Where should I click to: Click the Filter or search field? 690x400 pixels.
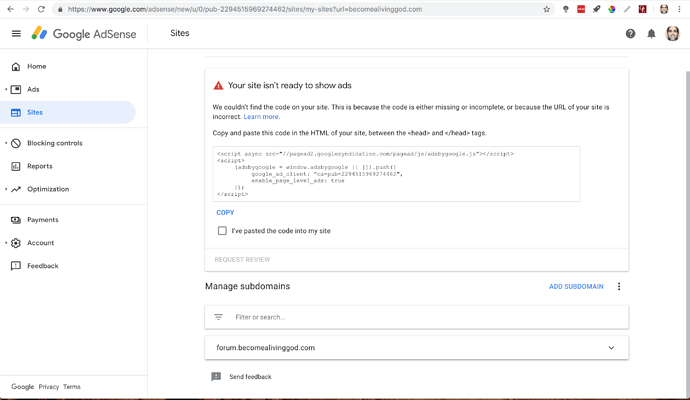417,317
